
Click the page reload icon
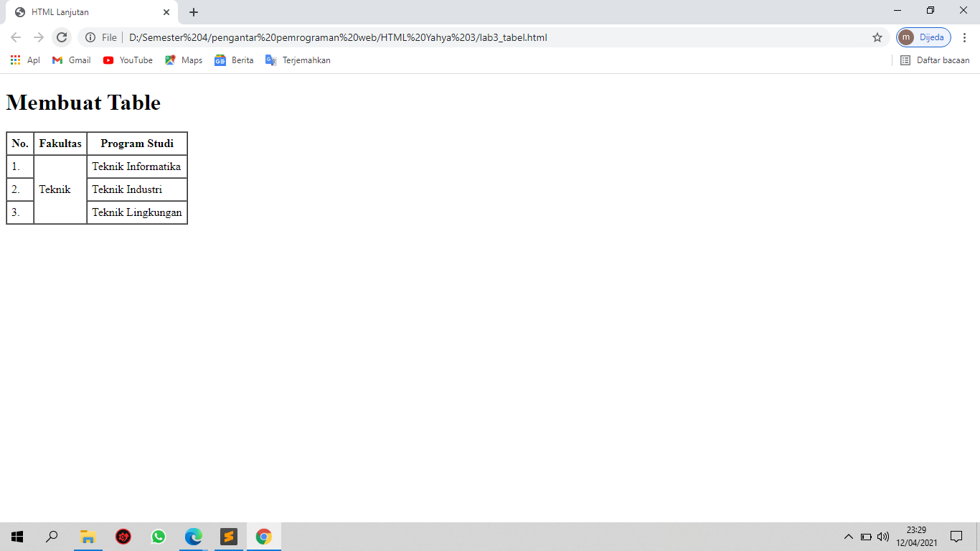coord(62,37)
